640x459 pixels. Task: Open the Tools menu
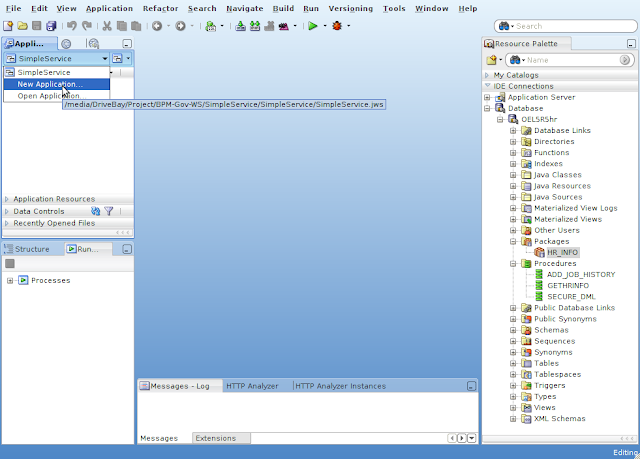[x=394, y=8]
